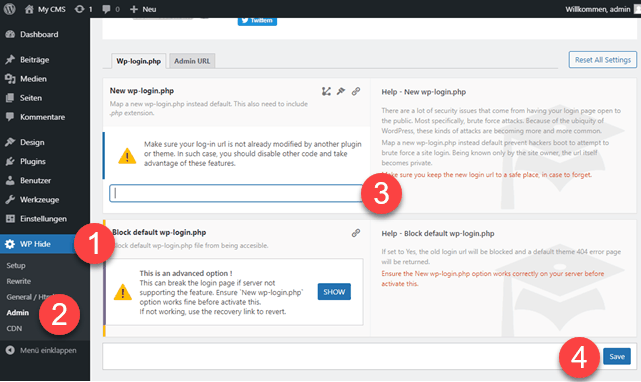
Task: Save the WP Hide settings
Action: click(x=617, y=357)
